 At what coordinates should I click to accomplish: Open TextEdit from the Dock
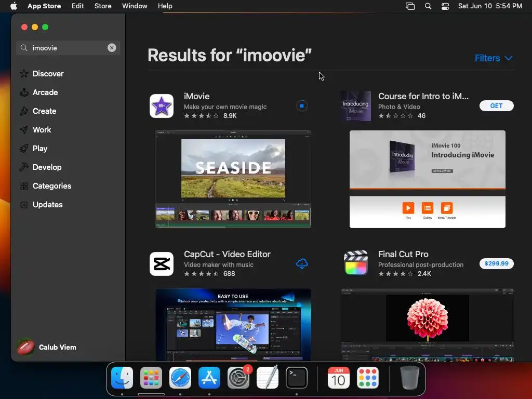coord(268,378)
